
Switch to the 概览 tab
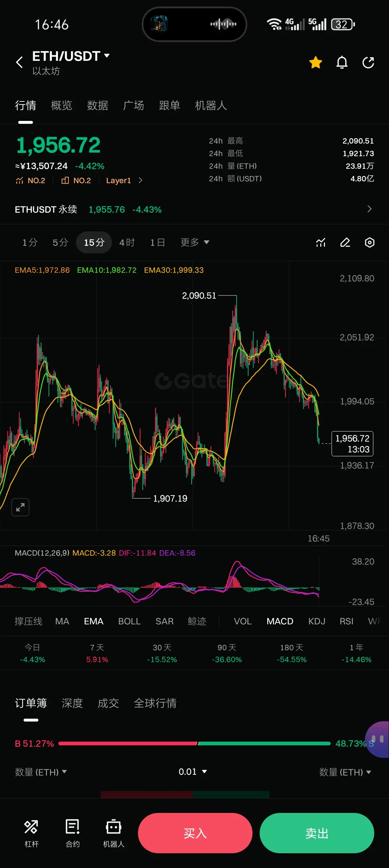[62, 105]
